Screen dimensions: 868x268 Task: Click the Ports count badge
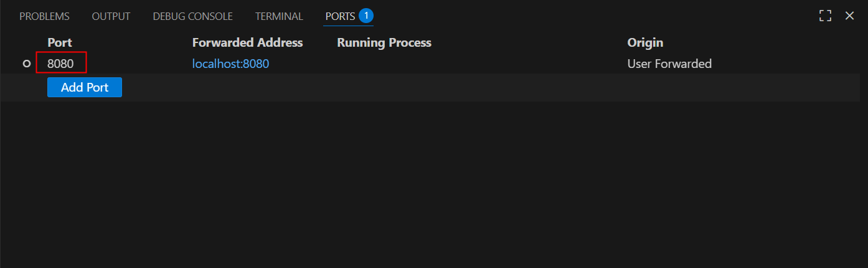point(366,16)
